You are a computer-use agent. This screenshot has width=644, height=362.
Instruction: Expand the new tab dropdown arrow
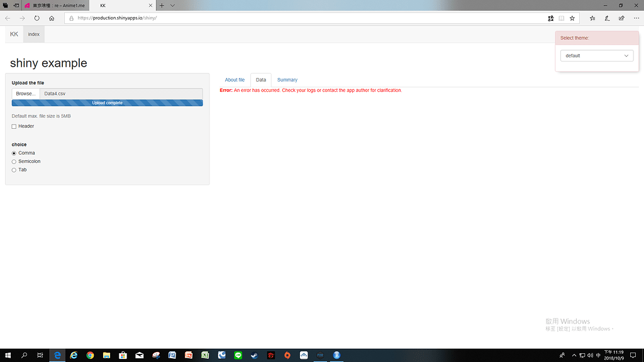click(x=172, y=6)
